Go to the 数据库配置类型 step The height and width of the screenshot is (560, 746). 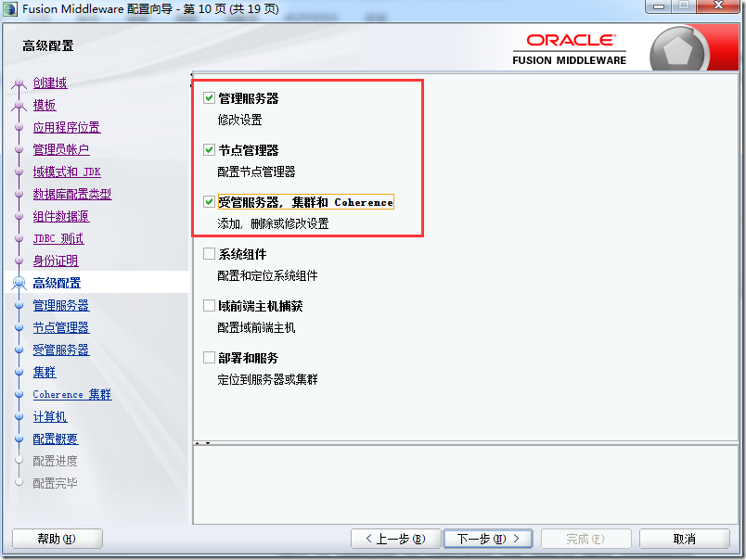72,195
